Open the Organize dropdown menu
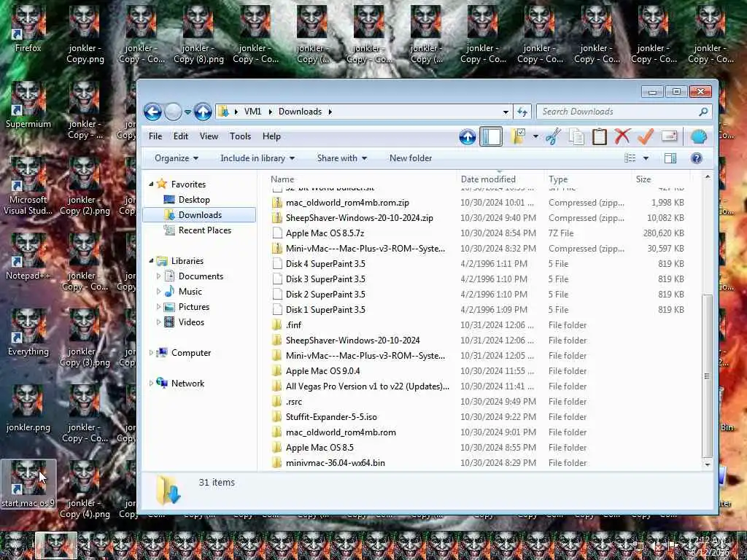This screenshot has width=747, height=560. coord(177,158)
